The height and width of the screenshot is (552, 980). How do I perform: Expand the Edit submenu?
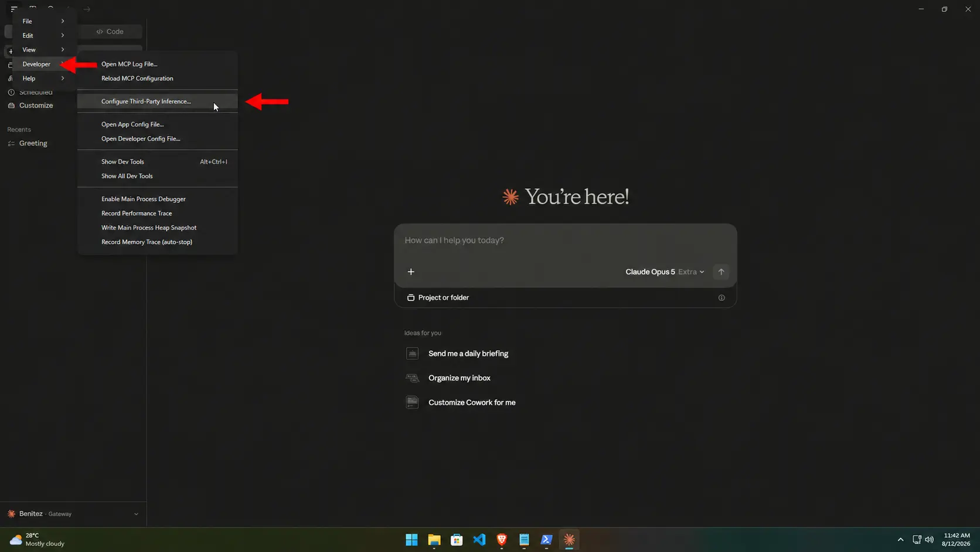(45, 35)
